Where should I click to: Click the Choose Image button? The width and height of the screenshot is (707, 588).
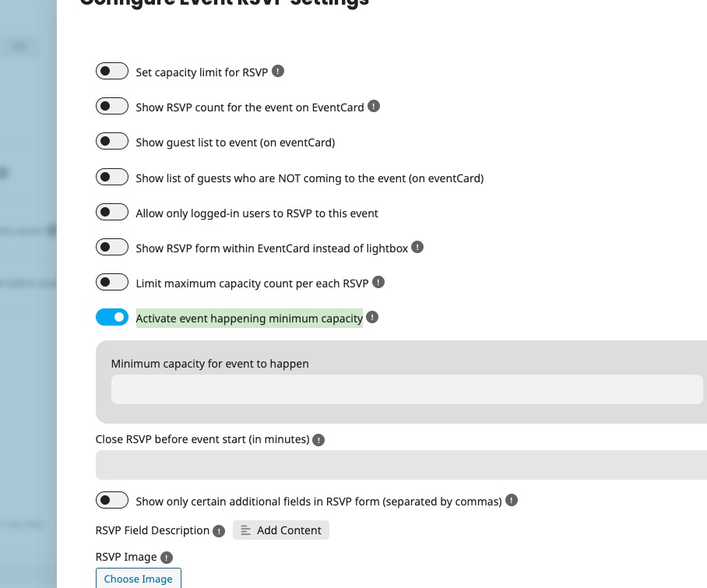coord(139,579)
